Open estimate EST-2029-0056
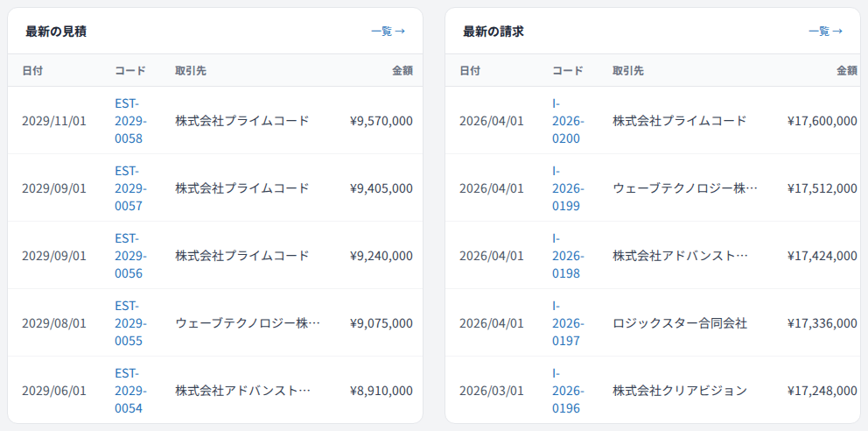 point(130,256)
